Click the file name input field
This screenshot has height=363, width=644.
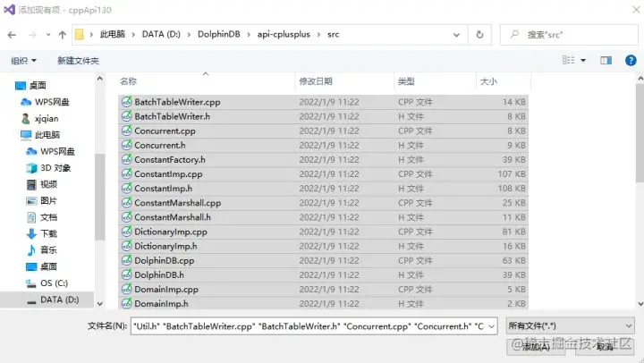click(309, 326)
